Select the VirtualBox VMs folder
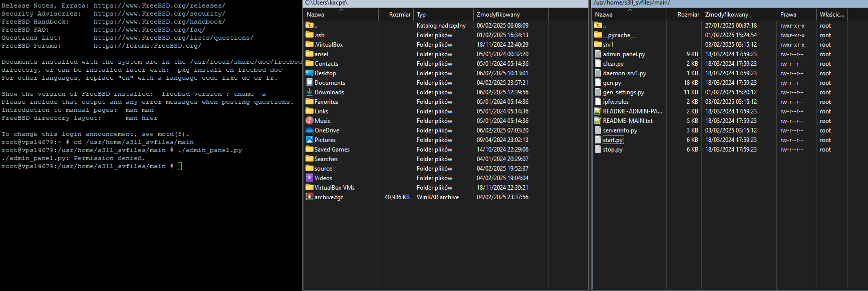This screenshot has height=291, width=868. 334,188
